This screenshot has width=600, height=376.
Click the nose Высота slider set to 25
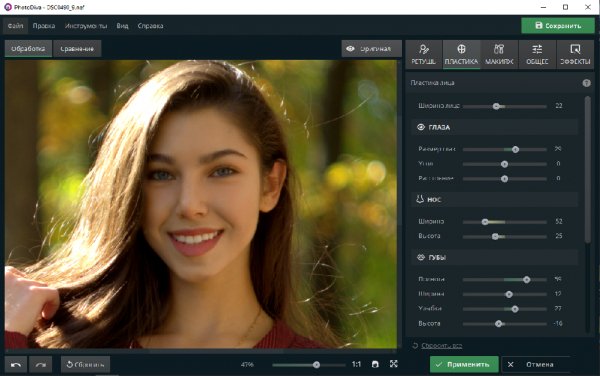click(x=504, y=236)
